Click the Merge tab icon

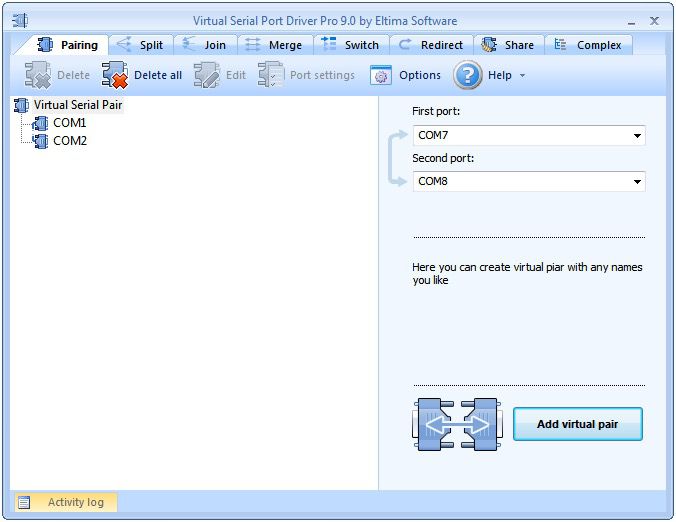(253, 44)
